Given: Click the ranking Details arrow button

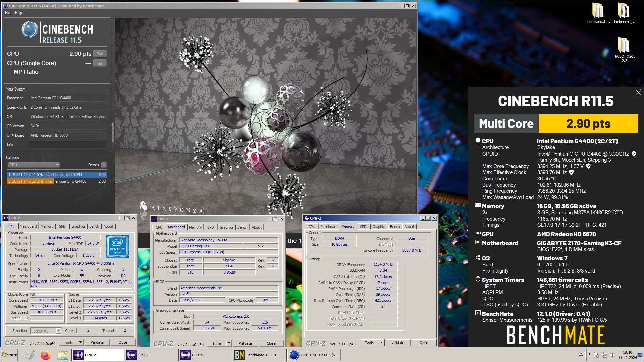Looking at the screenshot, I should [104, 165].
